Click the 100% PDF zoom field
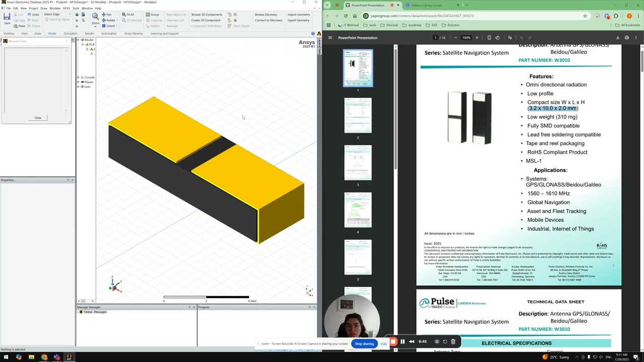Screen dimensions: 644x362 tap(466, 38)
